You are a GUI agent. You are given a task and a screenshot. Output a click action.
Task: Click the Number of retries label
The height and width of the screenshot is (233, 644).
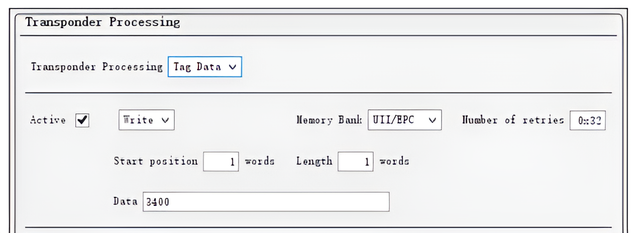point(512,121)
